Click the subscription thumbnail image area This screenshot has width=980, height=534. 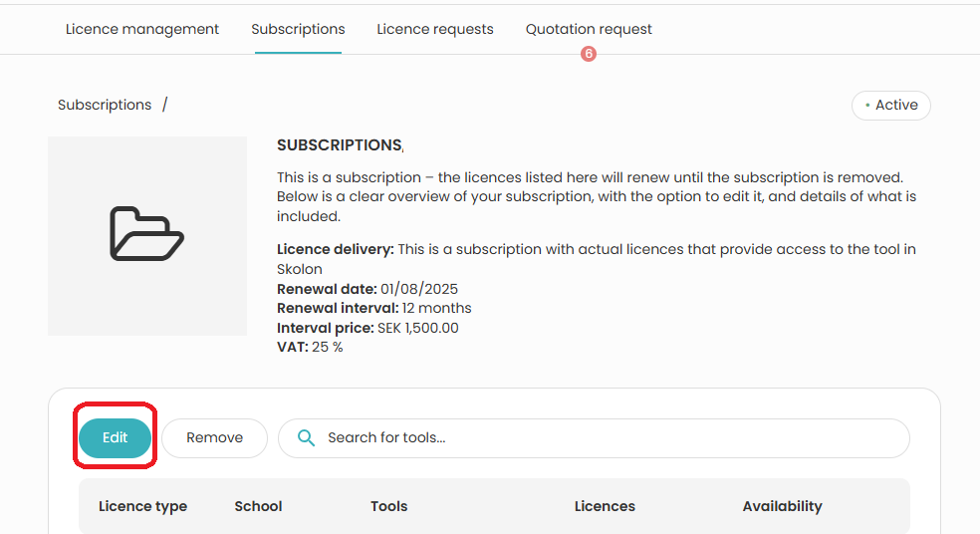[x=147, y=236]
